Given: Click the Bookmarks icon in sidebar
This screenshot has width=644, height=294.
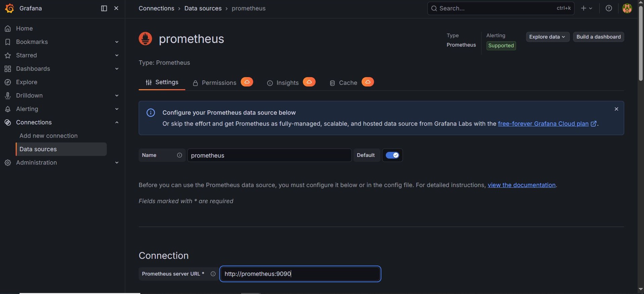Looking at the screenshot, I should [x=8, y=42].
